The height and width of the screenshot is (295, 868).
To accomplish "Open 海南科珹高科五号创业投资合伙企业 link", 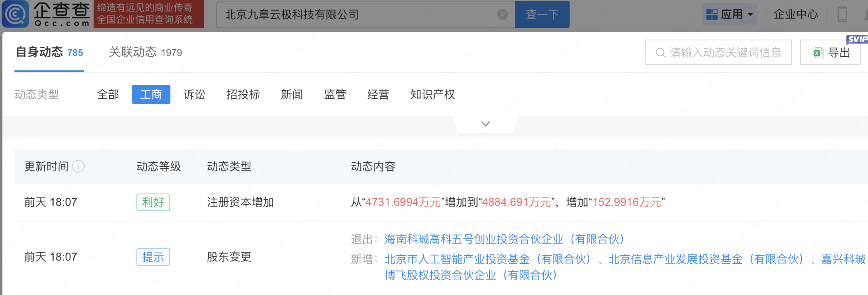I will point(504,239).
